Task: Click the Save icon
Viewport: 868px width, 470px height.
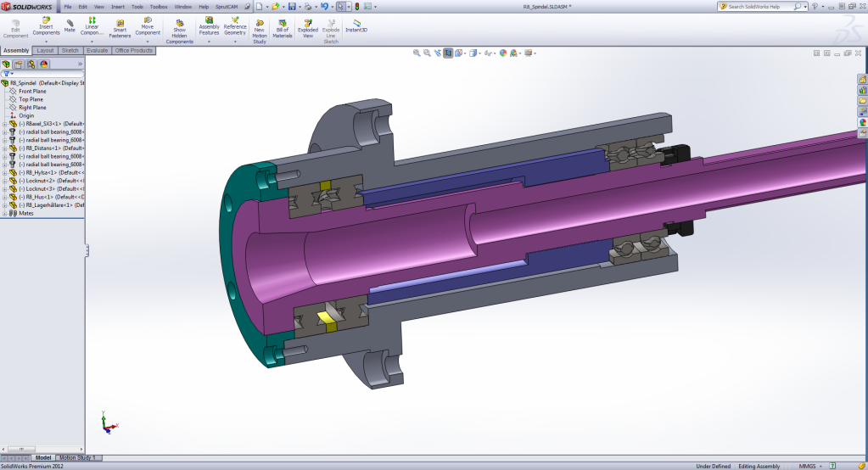Action: (x=292, y=7)
